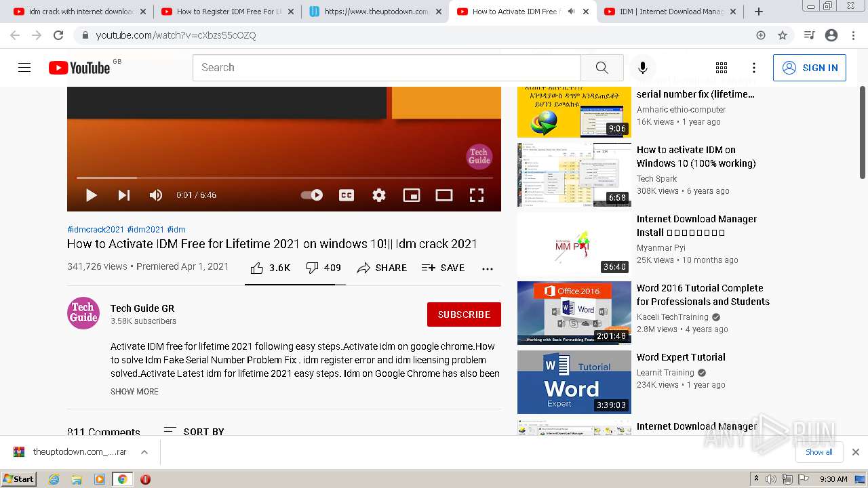Focus the YouTube search field
Image resolution: width=868 pixels, height=488 pixels.
click(x=387, y=68)
